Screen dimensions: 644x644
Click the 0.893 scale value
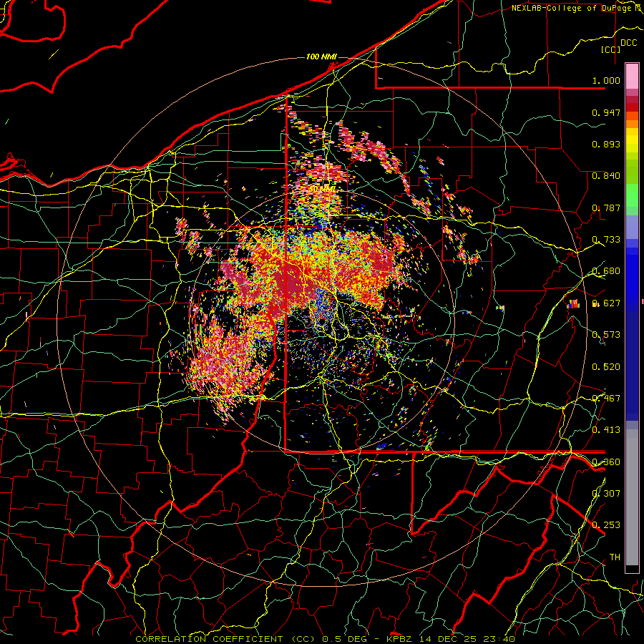tap(606, 144)
